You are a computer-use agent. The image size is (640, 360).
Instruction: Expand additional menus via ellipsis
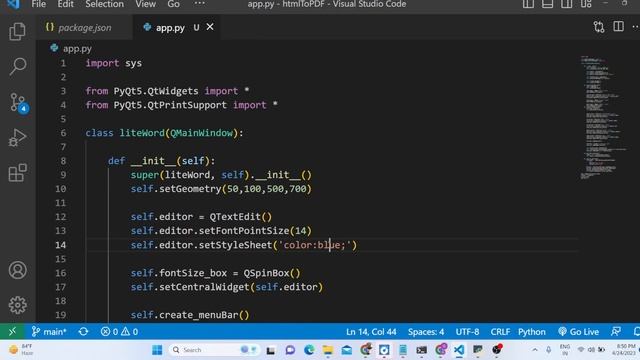click(200, 4)
